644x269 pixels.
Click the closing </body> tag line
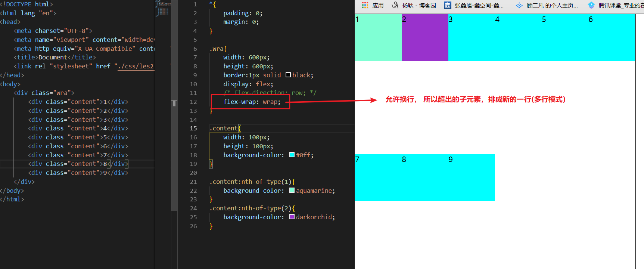point(12,191)
